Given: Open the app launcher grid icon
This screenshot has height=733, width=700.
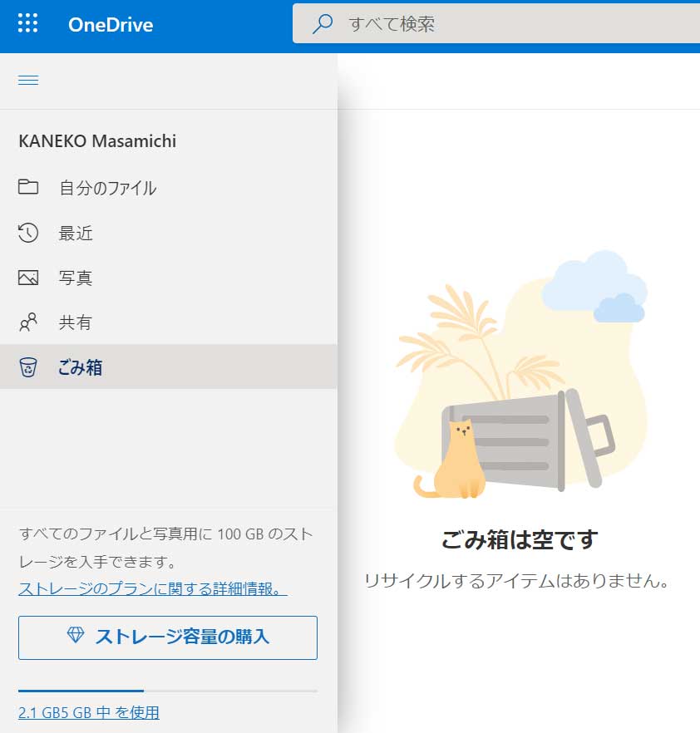Looking at the screenshot, I should tap(27, 23).
